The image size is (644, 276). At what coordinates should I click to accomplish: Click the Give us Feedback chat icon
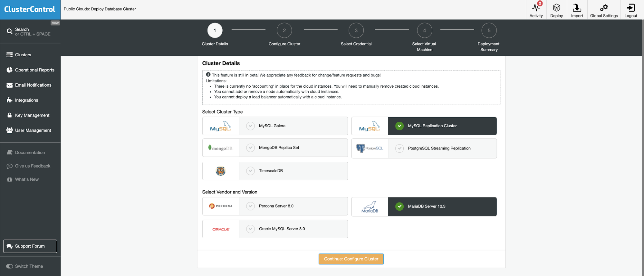10,166
